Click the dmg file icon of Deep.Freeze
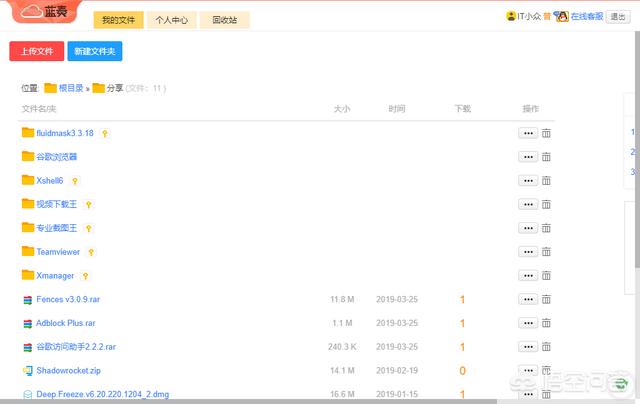The height and width of the screenshot is (404, 640). (x=27, y=394)
